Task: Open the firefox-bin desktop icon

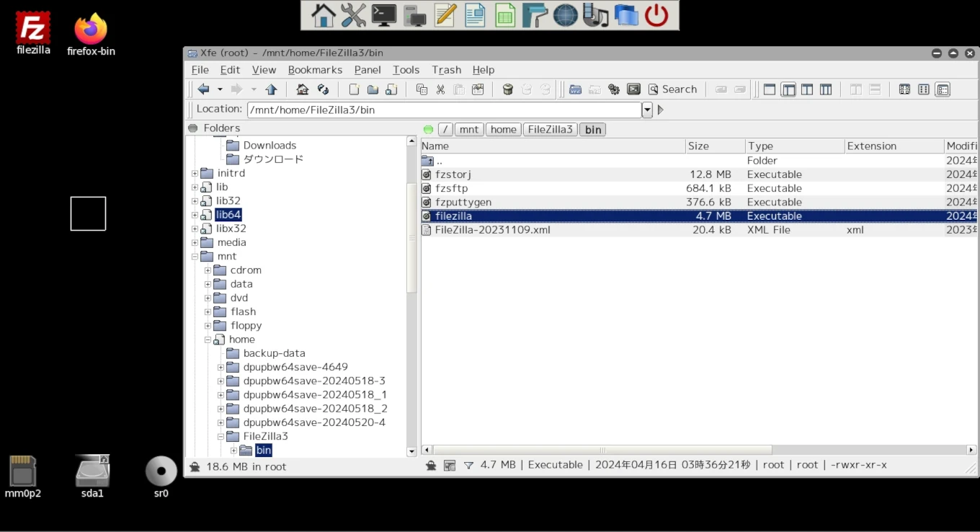Action: [x=91, y=34]
